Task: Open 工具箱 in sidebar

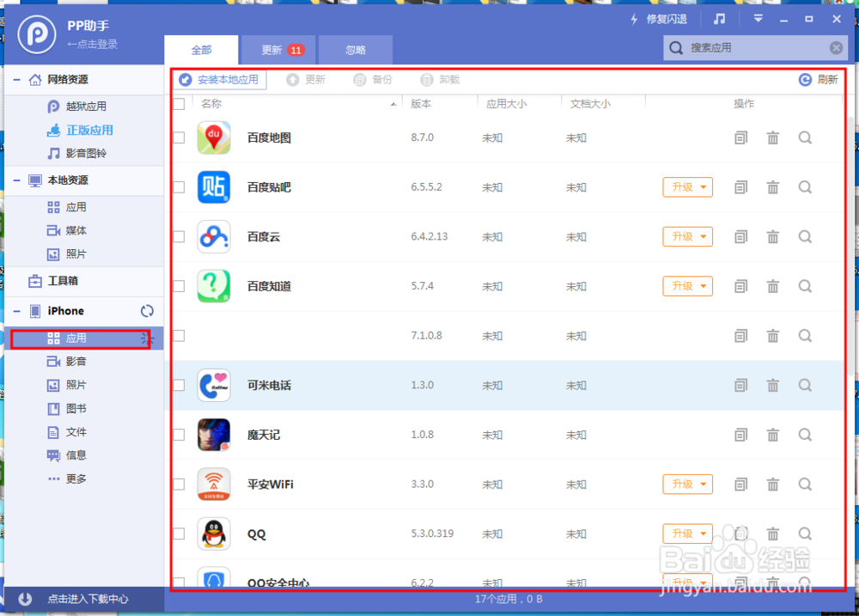Action: click(53, 281)
